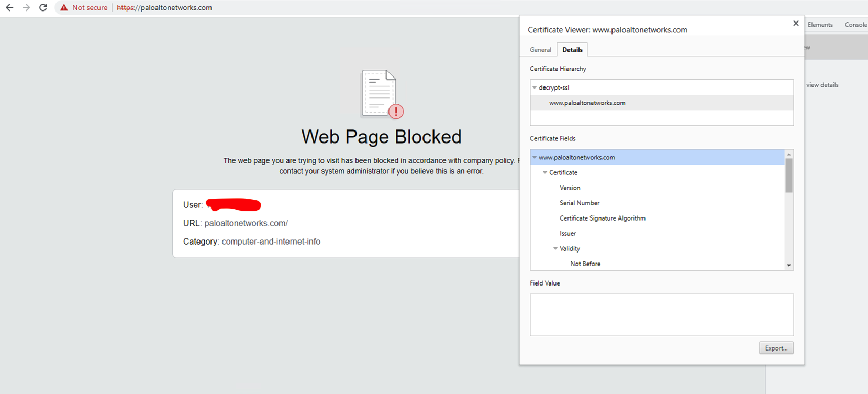
Task: Select www.paloaltonetworks.com in Certificate Hierarchy
Action: (662, 103)
